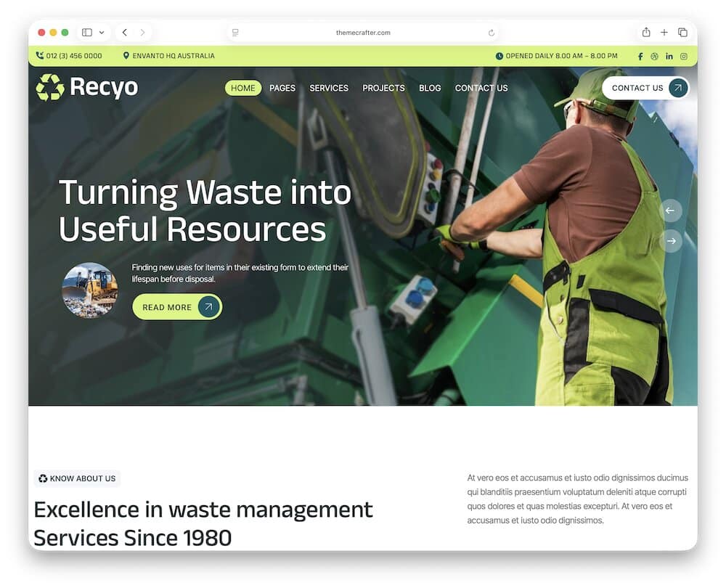Click the Recyo recycling logo
The image size is (726, 588).
tap(87, 87)
